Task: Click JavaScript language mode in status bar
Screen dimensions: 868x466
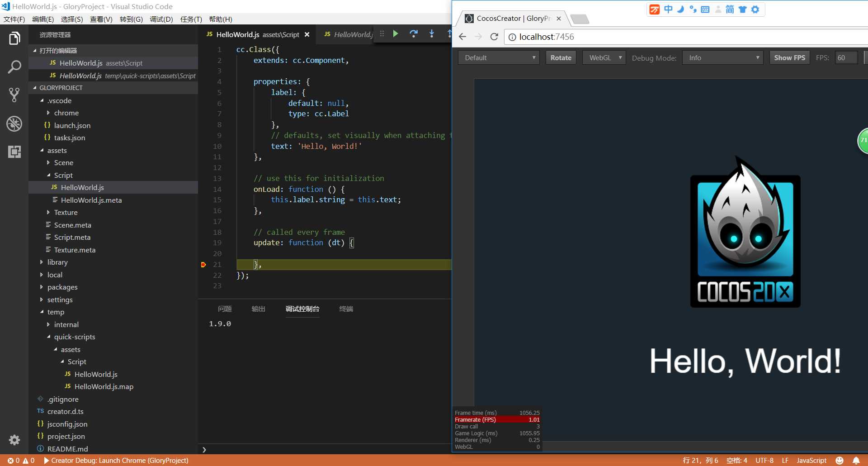Action: pos(811,461)
